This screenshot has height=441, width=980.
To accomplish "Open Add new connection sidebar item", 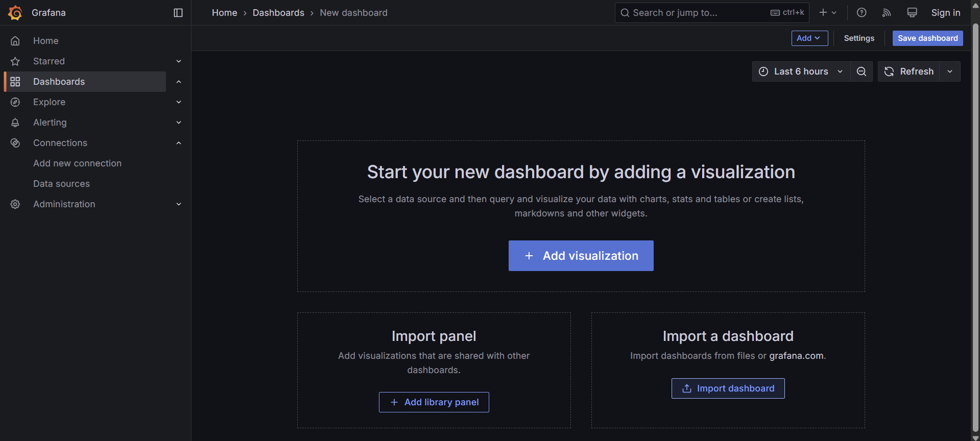I will 77,163.
